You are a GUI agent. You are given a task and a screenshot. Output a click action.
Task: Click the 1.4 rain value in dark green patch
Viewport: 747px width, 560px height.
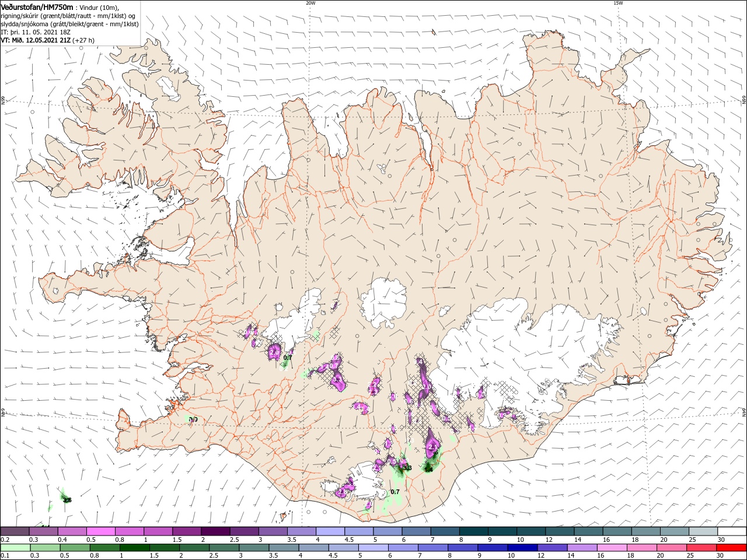428,469
